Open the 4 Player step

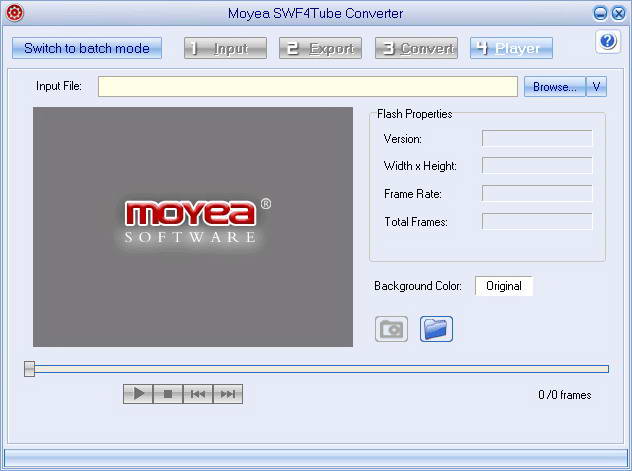(x=511, y=48)
